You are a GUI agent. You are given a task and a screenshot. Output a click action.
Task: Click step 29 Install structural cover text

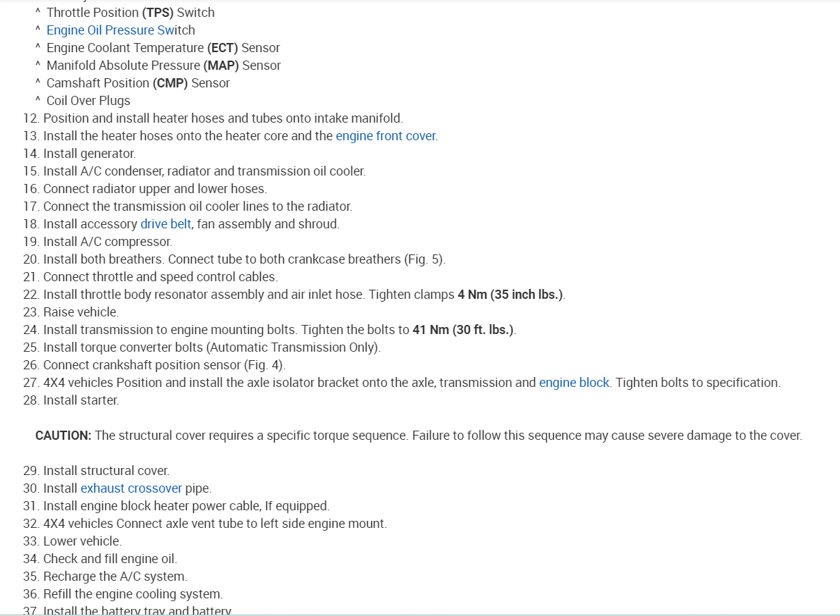click(x=106, y=471)
